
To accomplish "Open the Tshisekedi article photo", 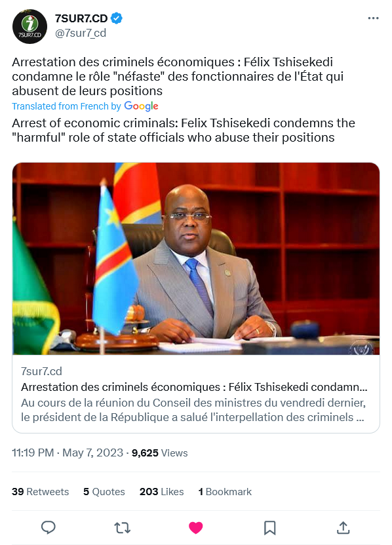I will click(x=196, y=258).
